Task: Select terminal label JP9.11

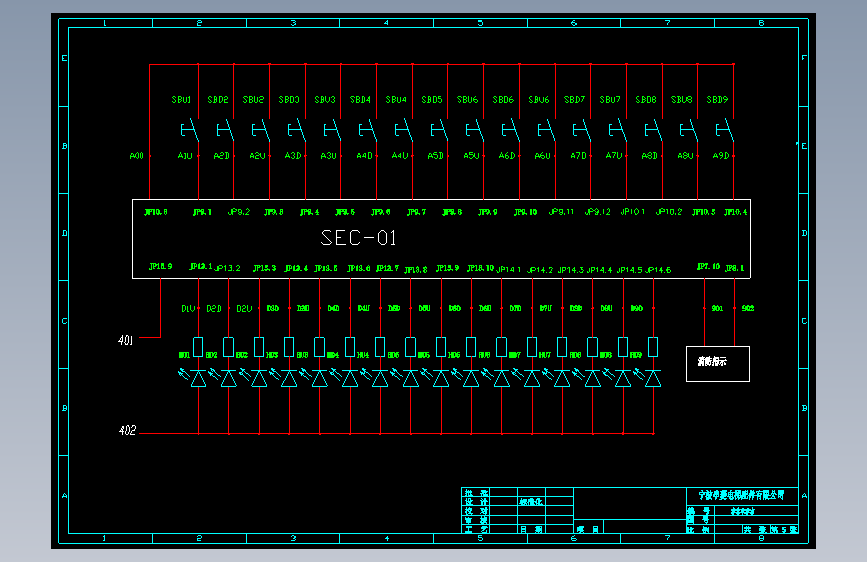Action: pyautogui.click(x=561, y=212)
